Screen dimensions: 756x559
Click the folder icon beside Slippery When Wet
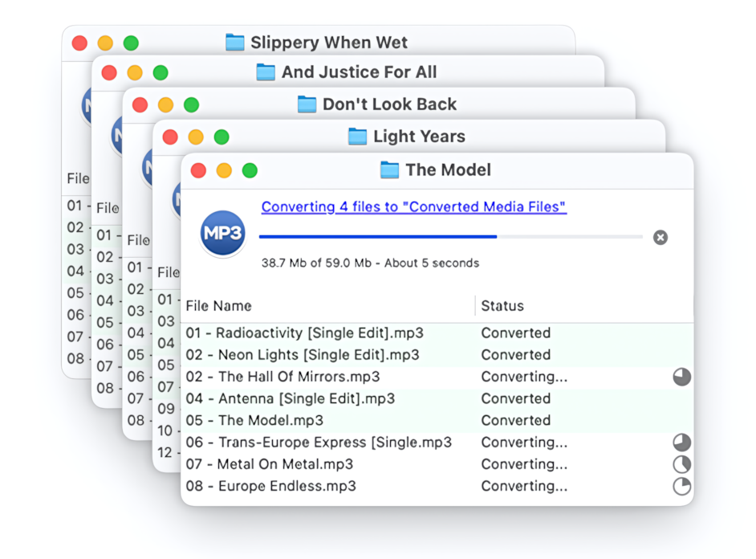tap(234, 43)
